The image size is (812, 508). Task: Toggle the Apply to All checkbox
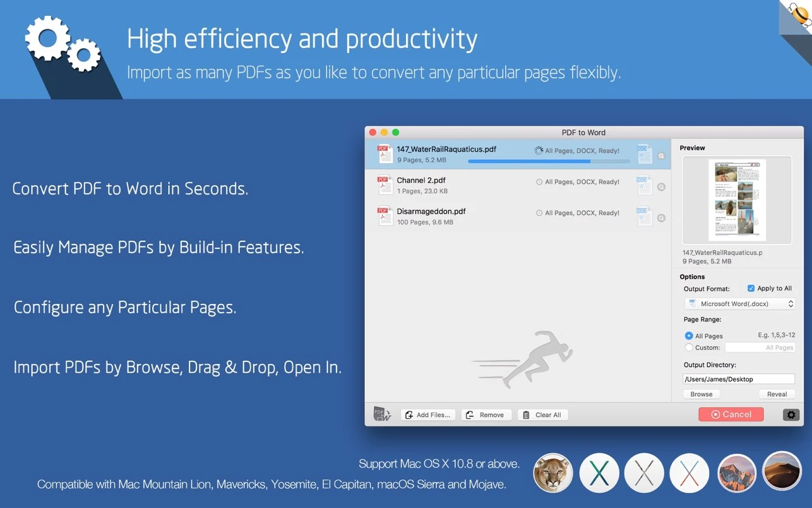(x=751, y=288)
